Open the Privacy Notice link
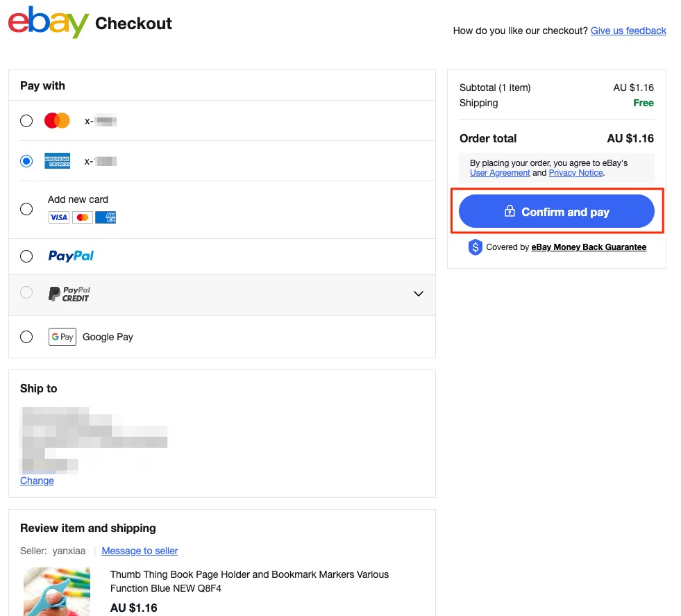Viewport: 681px width, 616px height. 576,173
